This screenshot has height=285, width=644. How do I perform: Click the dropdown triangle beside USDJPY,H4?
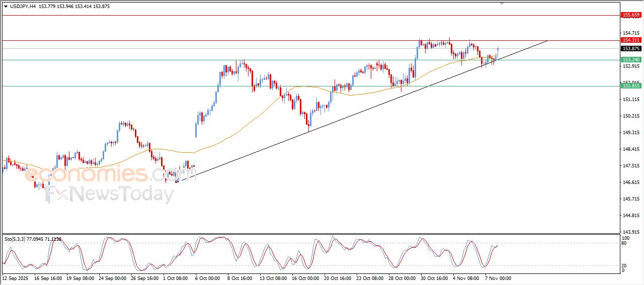[6, 7]
